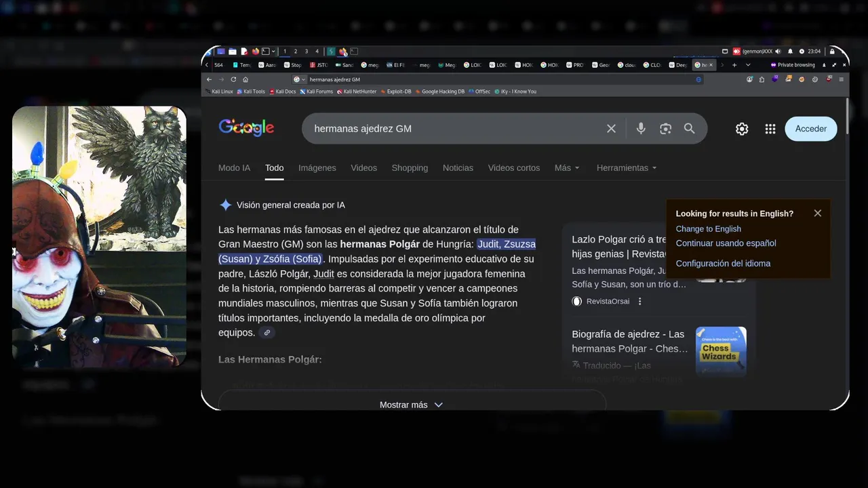List all tabs dropdown chevron
Screen dimensions: 868x488
click(748, 65)
